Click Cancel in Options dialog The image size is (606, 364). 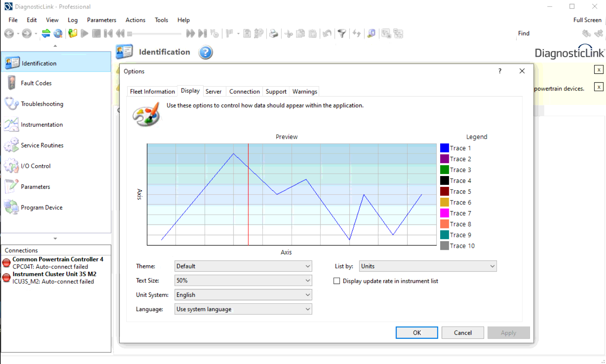(463, 333)
